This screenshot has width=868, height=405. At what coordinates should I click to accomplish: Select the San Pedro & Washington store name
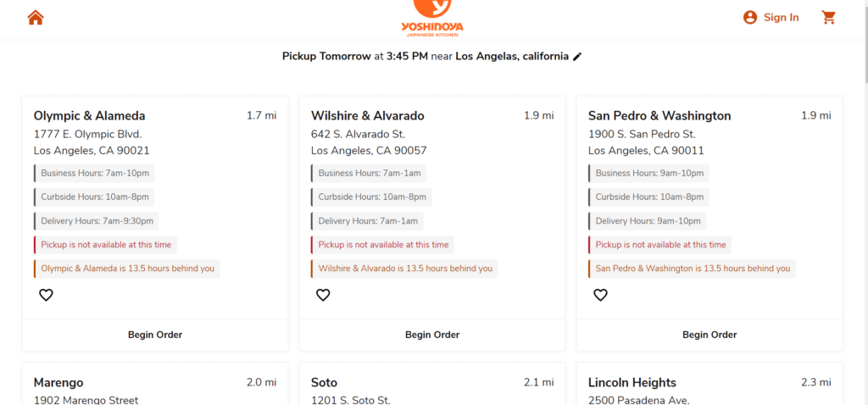(x=659, y=116)
